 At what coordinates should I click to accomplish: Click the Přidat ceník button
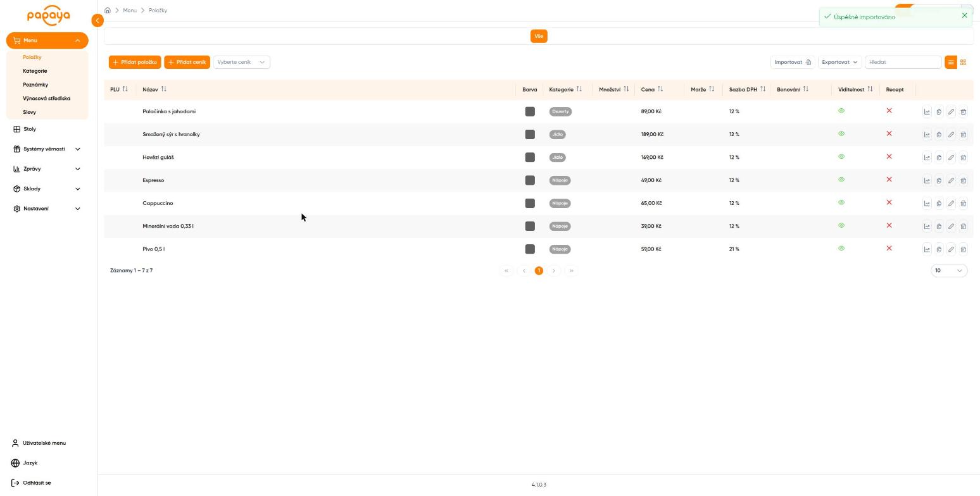187,62
